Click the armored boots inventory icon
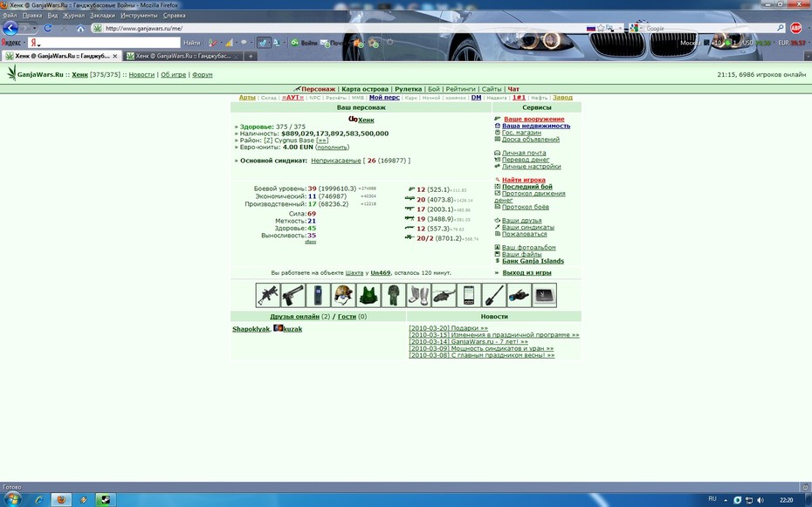The image size is (812, 507). 418,295
